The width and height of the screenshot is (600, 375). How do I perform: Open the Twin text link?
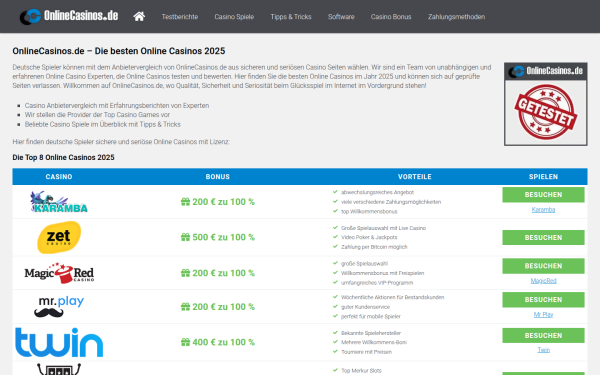[x=543, y=350]
